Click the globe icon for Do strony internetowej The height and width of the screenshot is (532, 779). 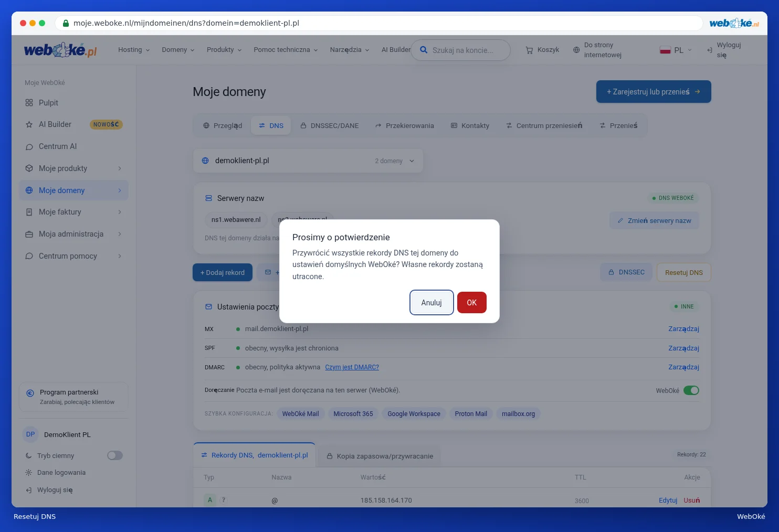(576, 50)
